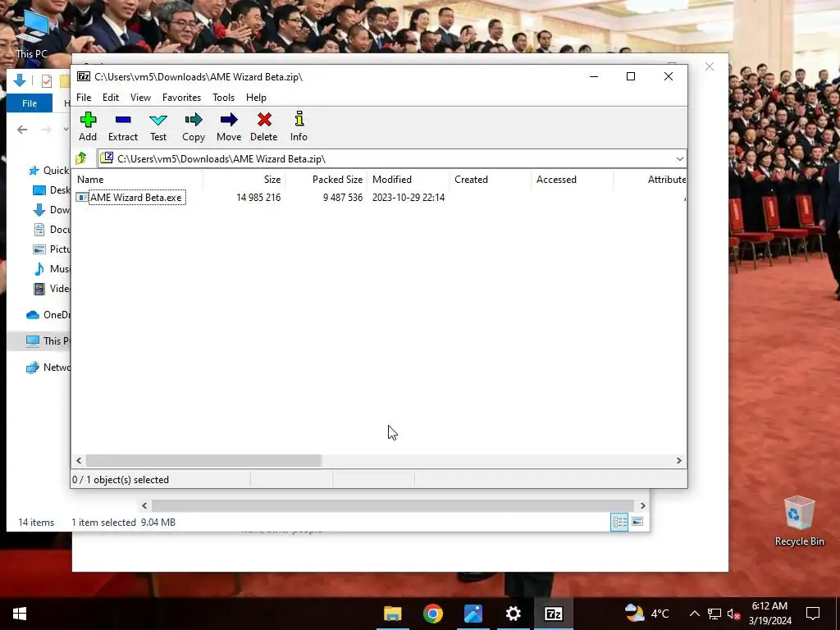Open the Edit menu
The width and height of the screenshot is (840, 630).
(x=111, y=98)
